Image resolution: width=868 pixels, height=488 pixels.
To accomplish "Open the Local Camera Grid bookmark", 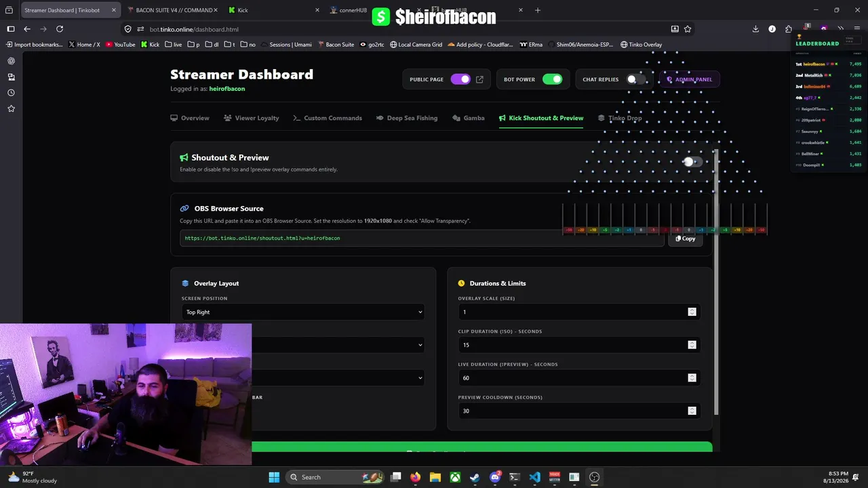I will coord(416,45).
